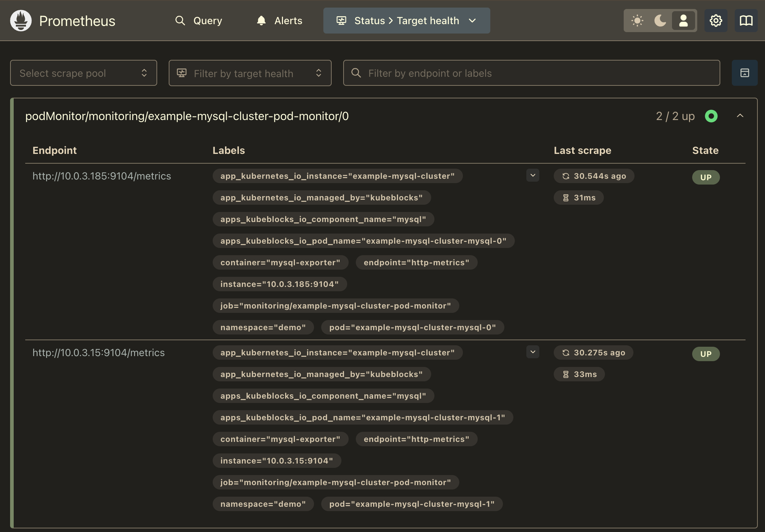Click the Last scrape column header
This screenshot has height=532, width=765.
[x=583, y=150]
